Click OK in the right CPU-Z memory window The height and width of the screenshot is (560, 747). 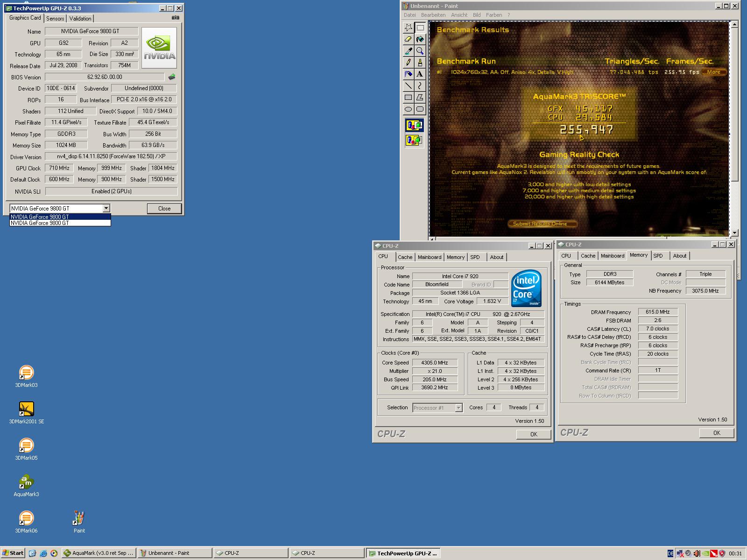[x=717, y=433]
